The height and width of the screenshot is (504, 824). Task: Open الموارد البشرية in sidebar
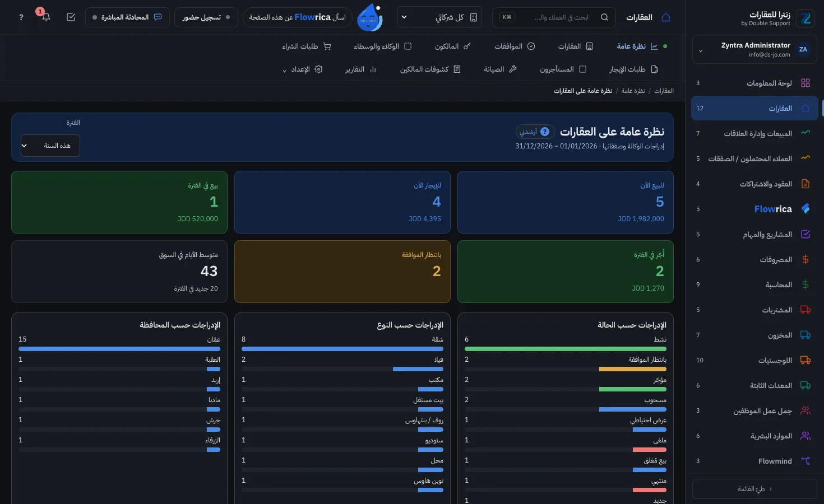tap(754, 436)
